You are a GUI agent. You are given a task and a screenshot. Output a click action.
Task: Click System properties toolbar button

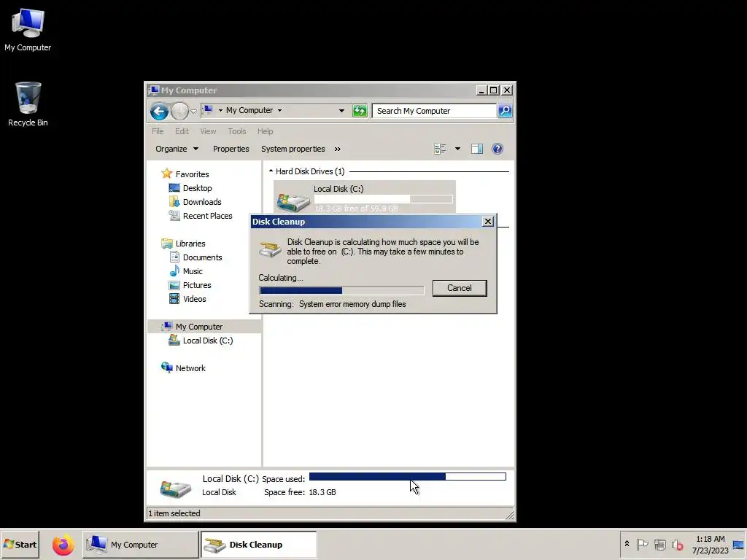point(293,149)
